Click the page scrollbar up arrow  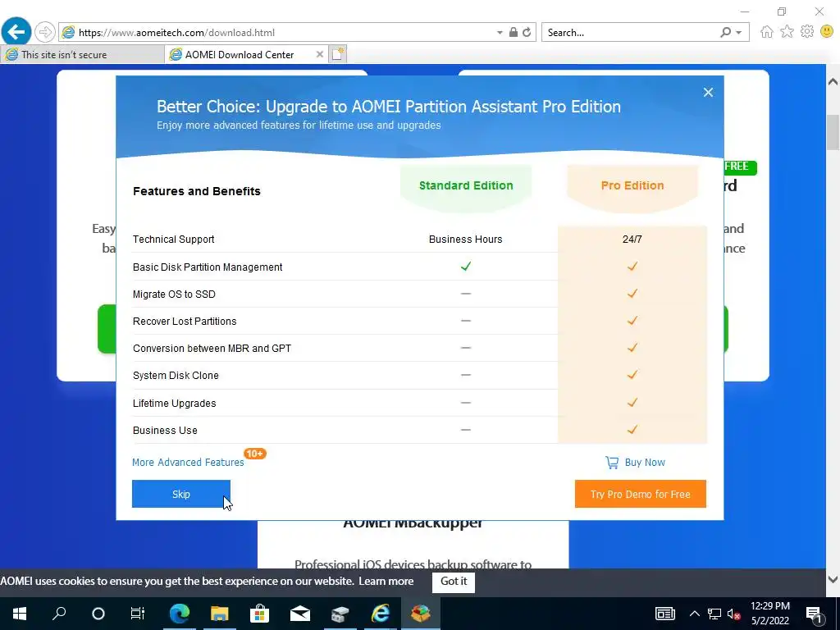833,82
